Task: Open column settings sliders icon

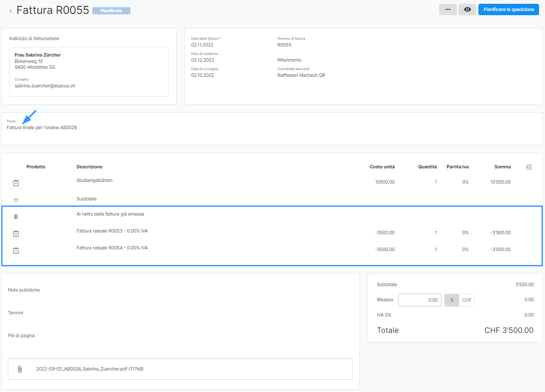Action: pyautogui.click(x=529, y=167)
